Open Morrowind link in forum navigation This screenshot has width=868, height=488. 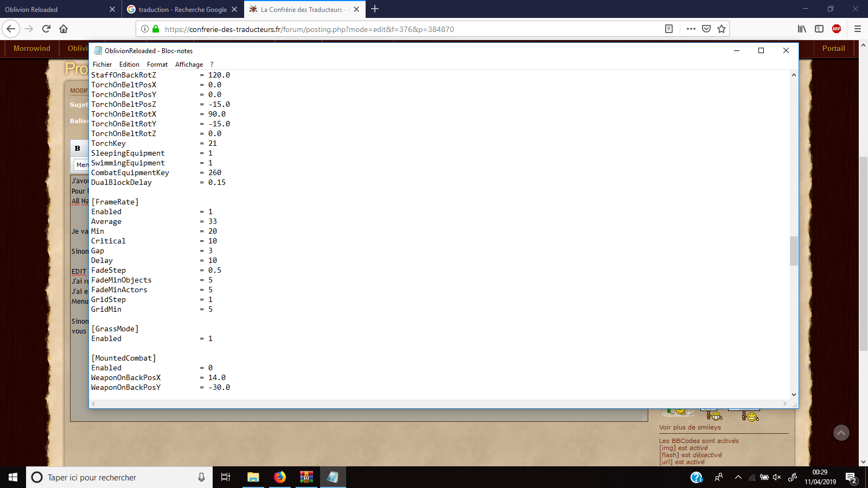32,48
